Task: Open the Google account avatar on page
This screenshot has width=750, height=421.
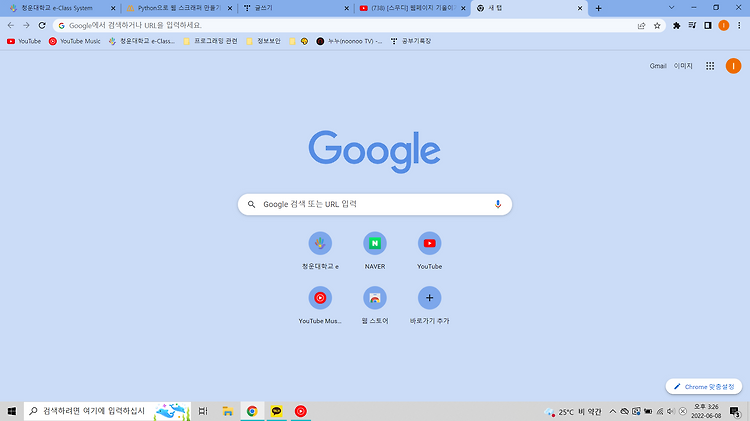Action: pyautogui.click(x=733, y=66)
